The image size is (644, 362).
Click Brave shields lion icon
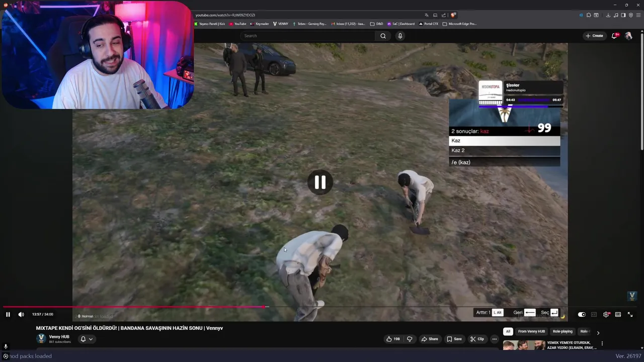453,15
